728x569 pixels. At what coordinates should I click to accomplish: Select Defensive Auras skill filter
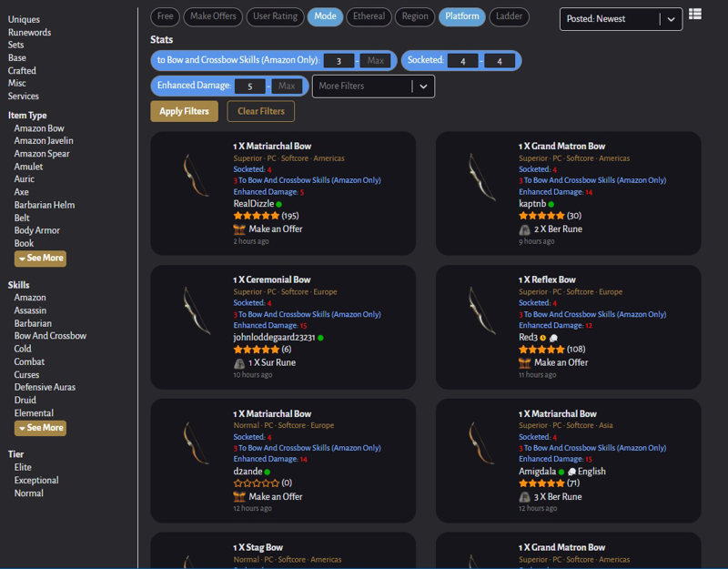pyautogui.click(x=45, y=388)
